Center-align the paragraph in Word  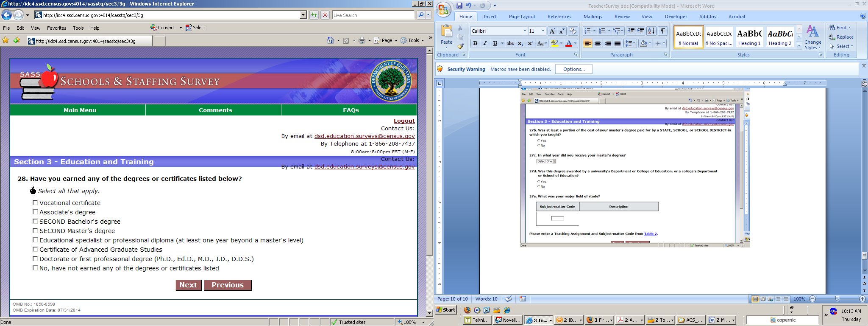[598, 43]
